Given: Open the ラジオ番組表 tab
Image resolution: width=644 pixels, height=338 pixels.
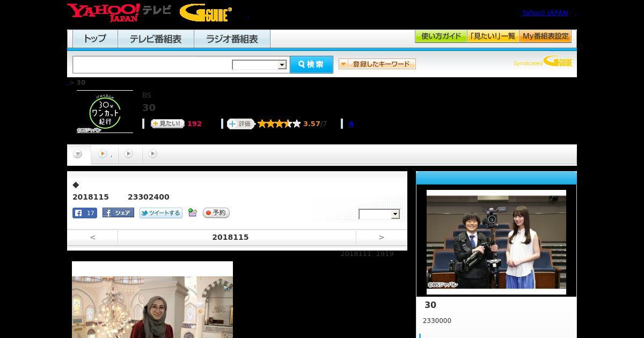Looking at the screenshot, I should click(232, 39).
